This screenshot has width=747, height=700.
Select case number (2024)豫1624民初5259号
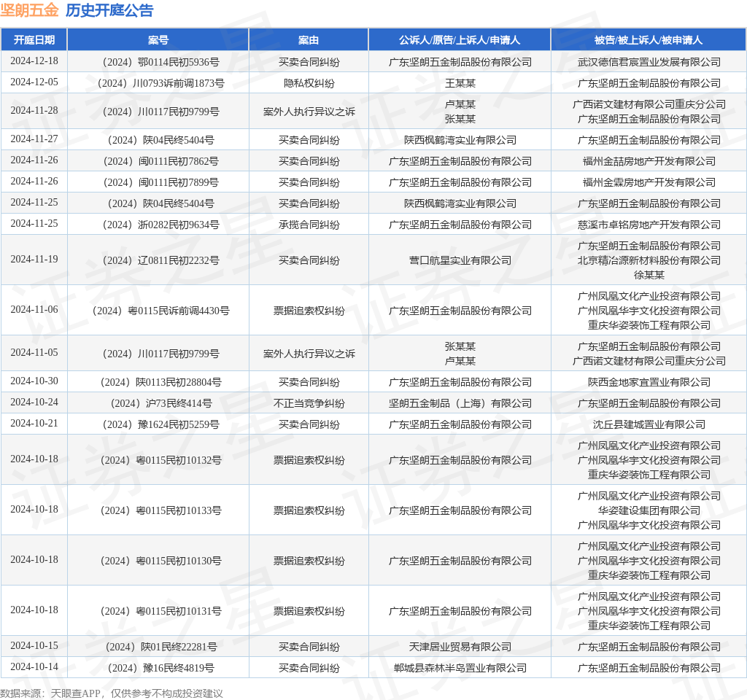coord(160,424)
